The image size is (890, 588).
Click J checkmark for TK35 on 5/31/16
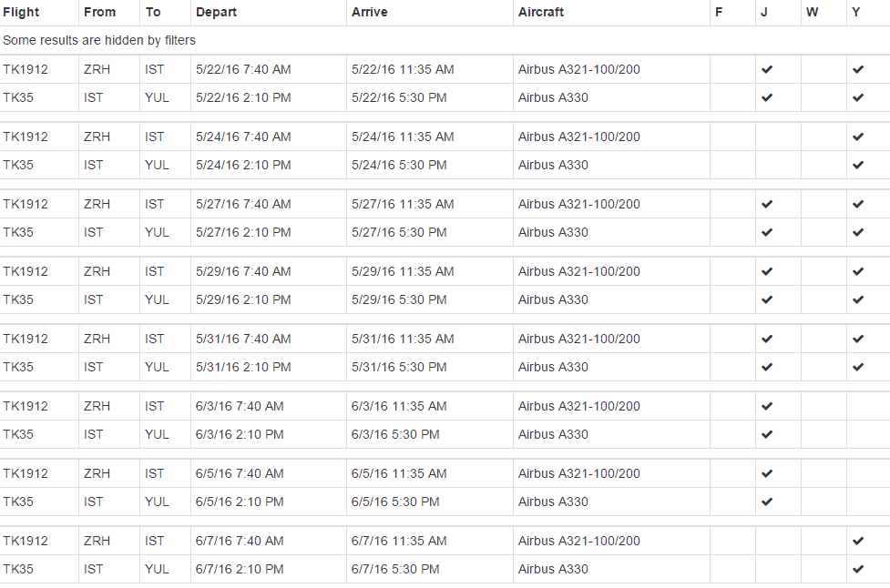tap(767, 368)
